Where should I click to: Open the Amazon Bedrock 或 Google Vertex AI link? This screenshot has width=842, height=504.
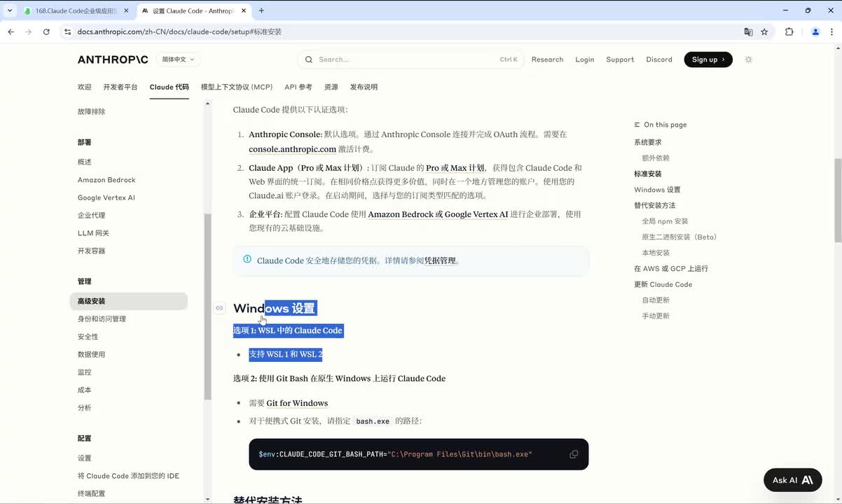(x=438, y=214)
